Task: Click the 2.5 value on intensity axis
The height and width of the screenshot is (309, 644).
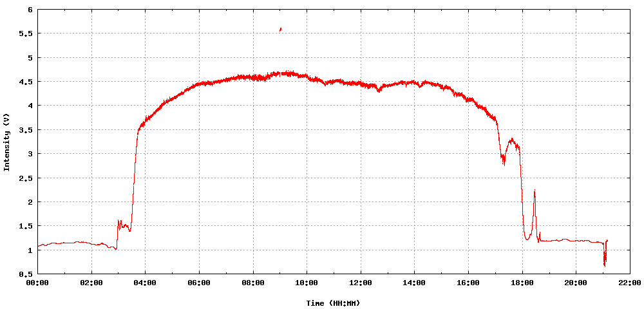Action: (26, 178)
